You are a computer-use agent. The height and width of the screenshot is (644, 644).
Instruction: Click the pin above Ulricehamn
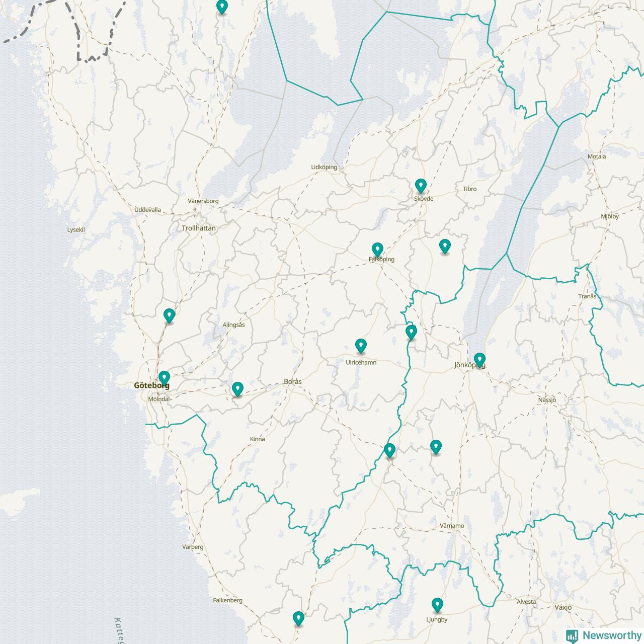361,346
